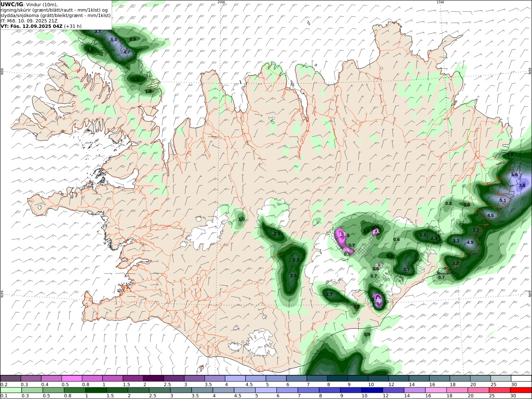Select the light pink 16–18 legend swatch
The width and height of the screenshot is (532, 399).
(436, 390)
